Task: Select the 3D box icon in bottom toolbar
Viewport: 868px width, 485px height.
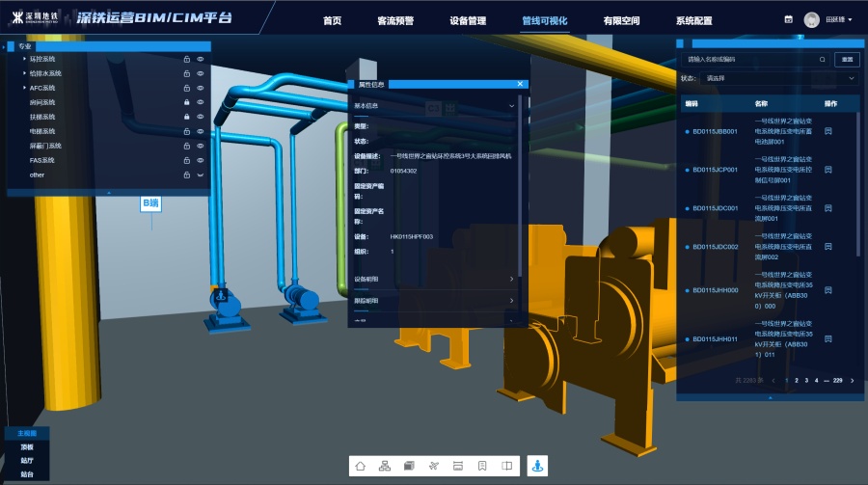Action: (x=409, y=466)
